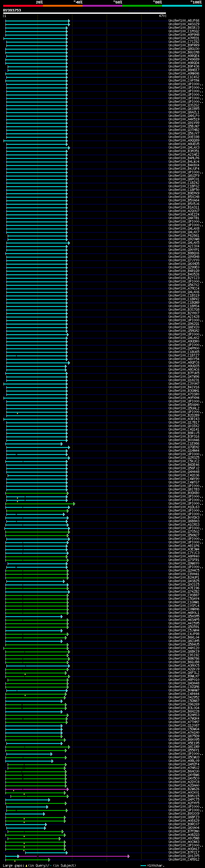Select the UniRef100_B8N786 label
This screenshot has width=205, height=868.
click(184, 658)
